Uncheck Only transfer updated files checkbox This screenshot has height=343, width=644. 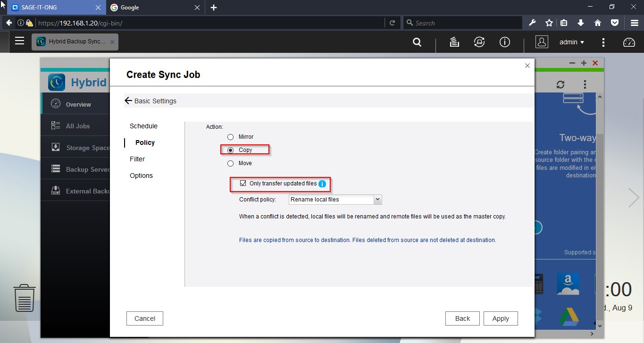(243, 184)
